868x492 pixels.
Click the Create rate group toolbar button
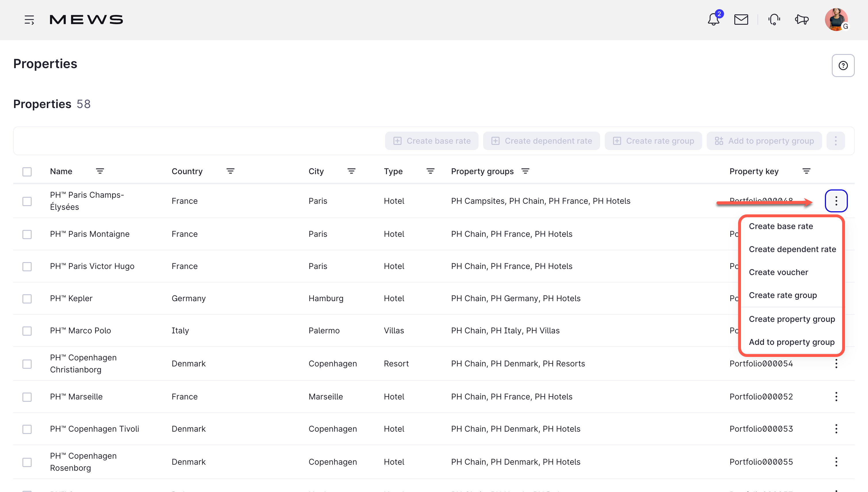(x=653, y=141)
